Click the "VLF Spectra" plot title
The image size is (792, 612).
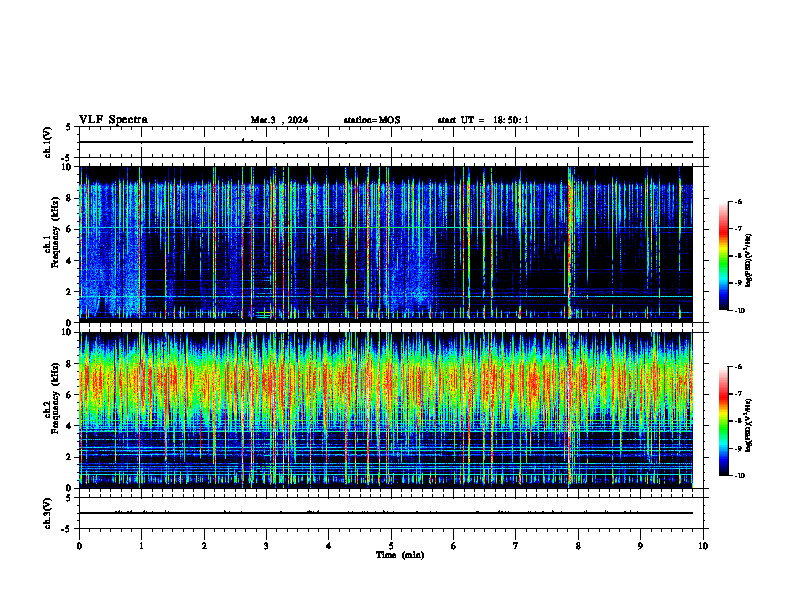click(x=113, y=120)
